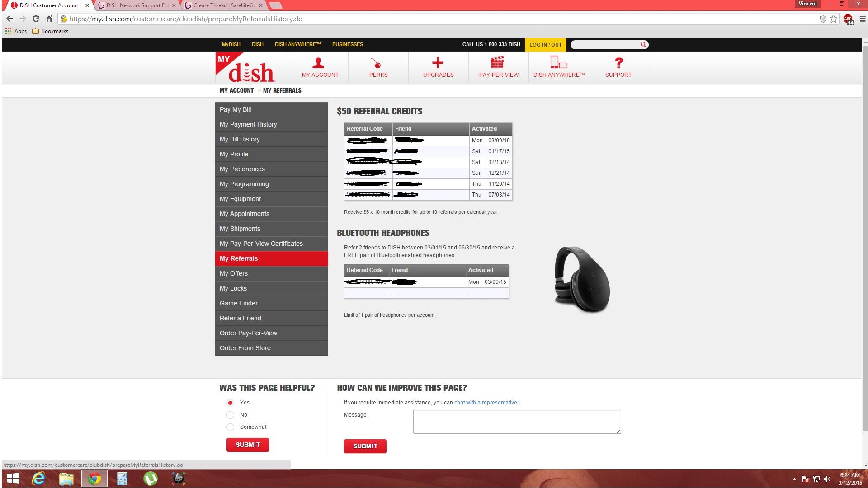The height and width of the screenshot is (488, 868).
Task: Select the Somewhat radio button
Action: 230,427
